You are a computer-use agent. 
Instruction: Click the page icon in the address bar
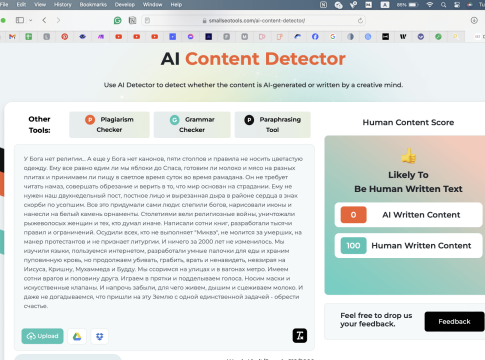[147, 21]
